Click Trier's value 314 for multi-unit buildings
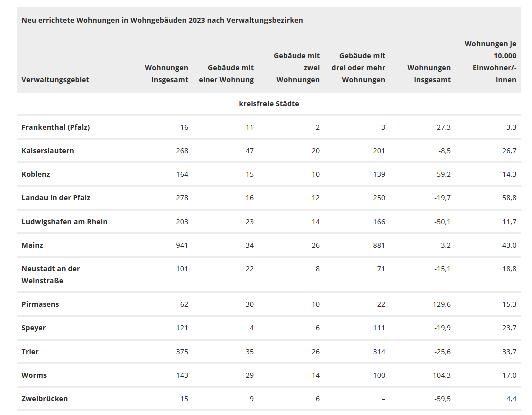 (x=379, y=352)
